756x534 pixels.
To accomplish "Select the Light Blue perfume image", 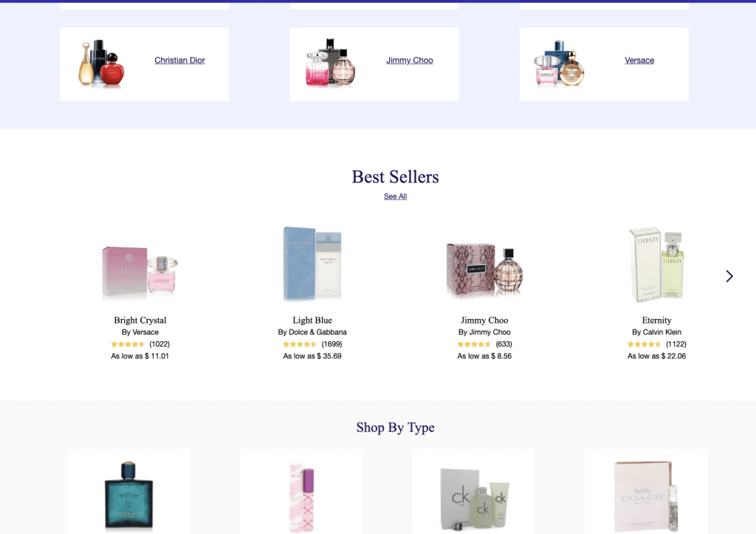I will 312,264.
